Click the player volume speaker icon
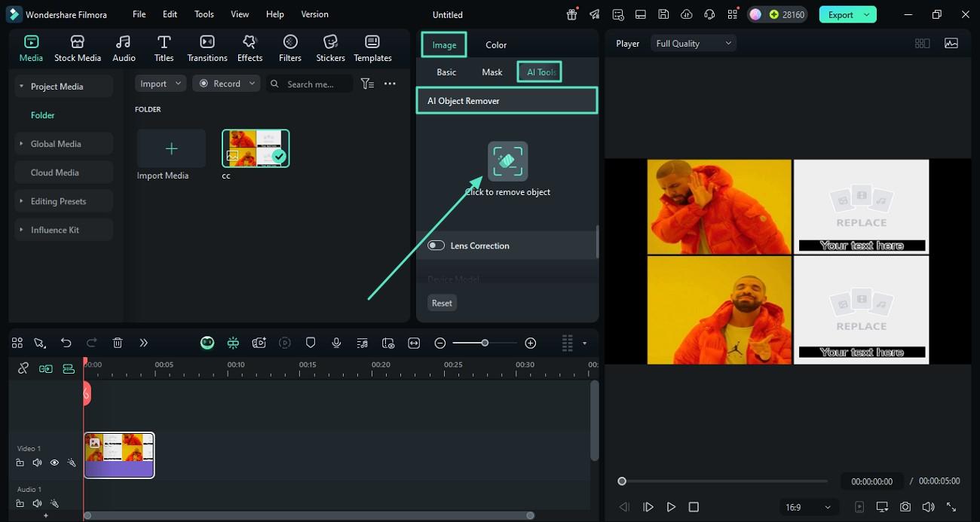This screenshot has height=522, width=980. (x=928, y=507)
